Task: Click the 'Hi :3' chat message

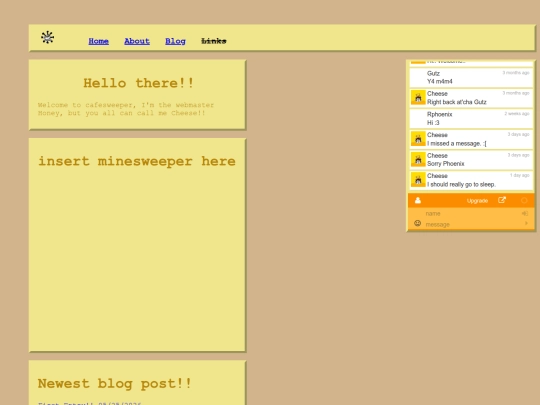Action: tap(433, 123)
